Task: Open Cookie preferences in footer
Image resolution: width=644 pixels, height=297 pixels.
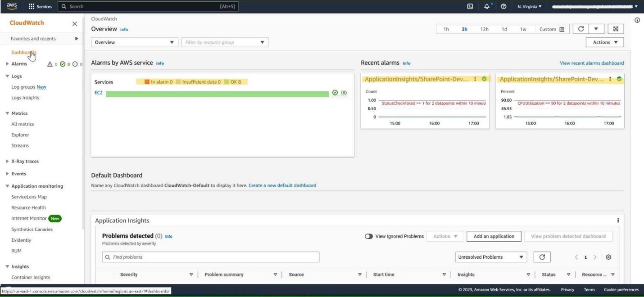Action: [x=621, y=290]
